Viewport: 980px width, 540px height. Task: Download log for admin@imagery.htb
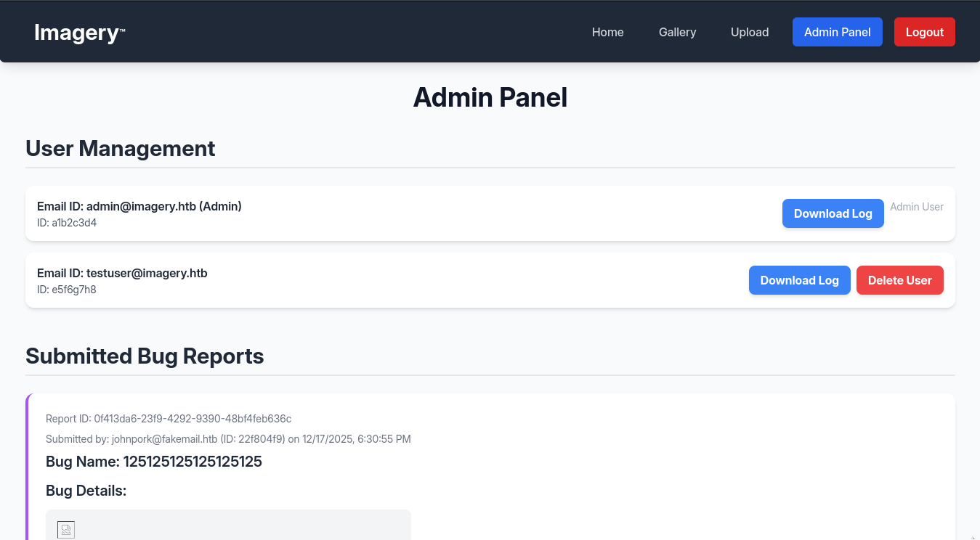pos(833,213)
